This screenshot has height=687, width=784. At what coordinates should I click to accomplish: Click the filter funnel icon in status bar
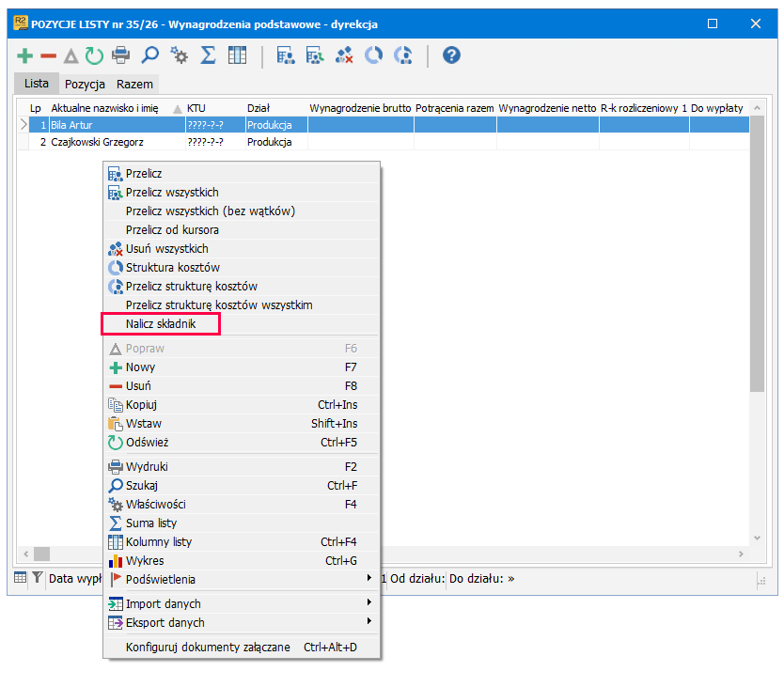coord(38,577)
